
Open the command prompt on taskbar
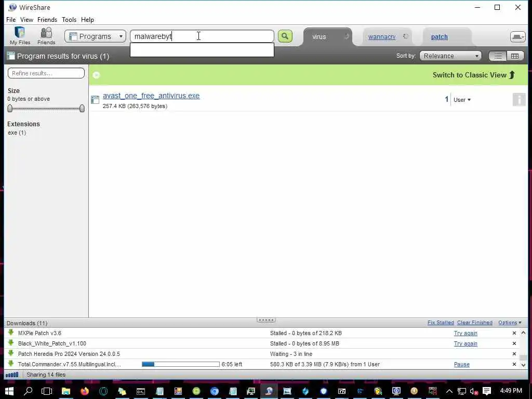(140, 391)
